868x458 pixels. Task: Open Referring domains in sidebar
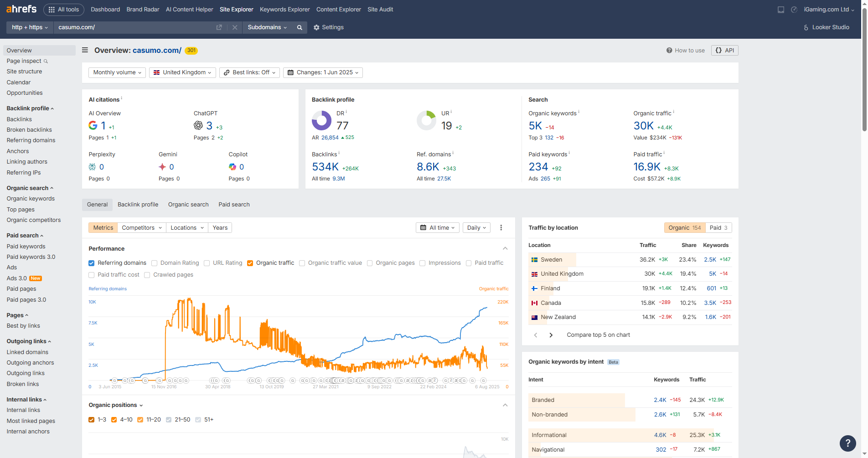coord(31,140)
